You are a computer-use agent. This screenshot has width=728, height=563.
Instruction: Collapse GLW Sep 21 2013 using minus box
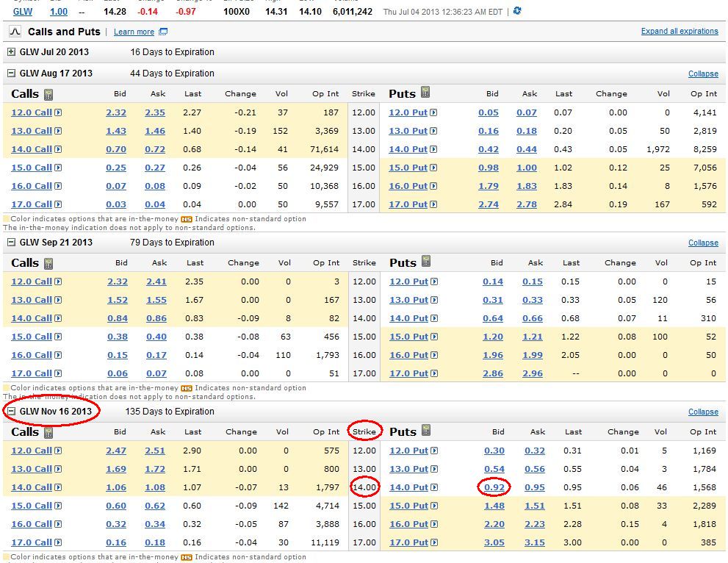click(x=12, y=243)
